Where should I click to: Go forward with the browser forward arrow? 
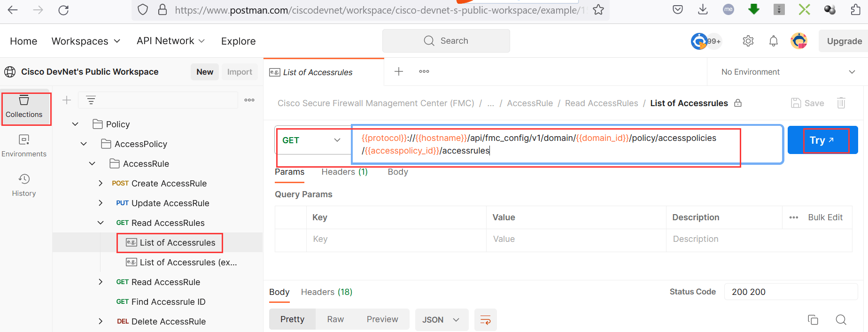coord(38,10)
